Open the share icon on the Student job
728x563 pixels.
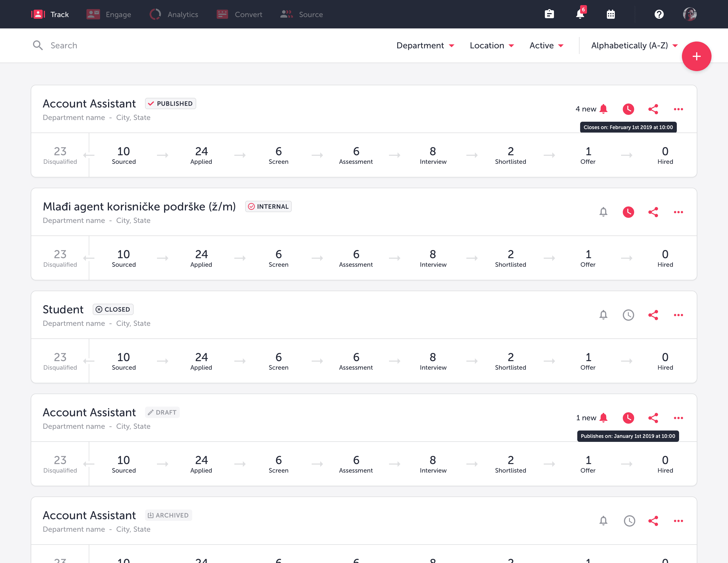653,315
